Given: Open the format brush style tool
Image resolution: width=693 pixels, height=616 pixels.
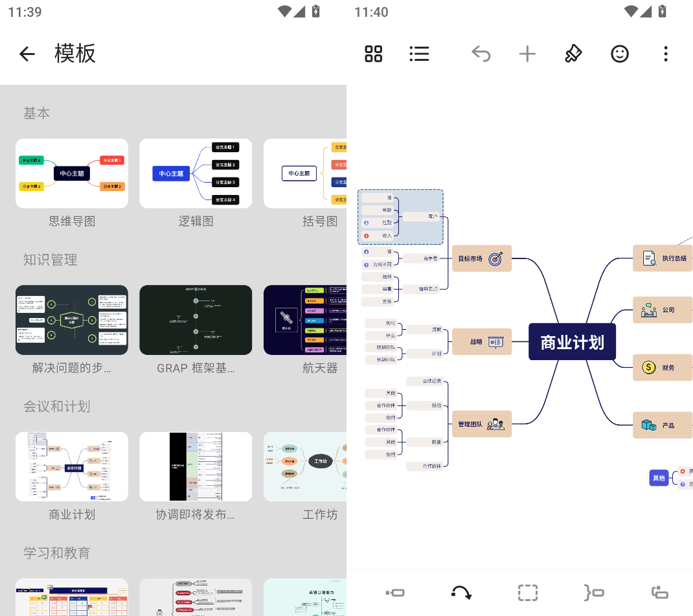Looking at the screenshot, I should point(573,54).
